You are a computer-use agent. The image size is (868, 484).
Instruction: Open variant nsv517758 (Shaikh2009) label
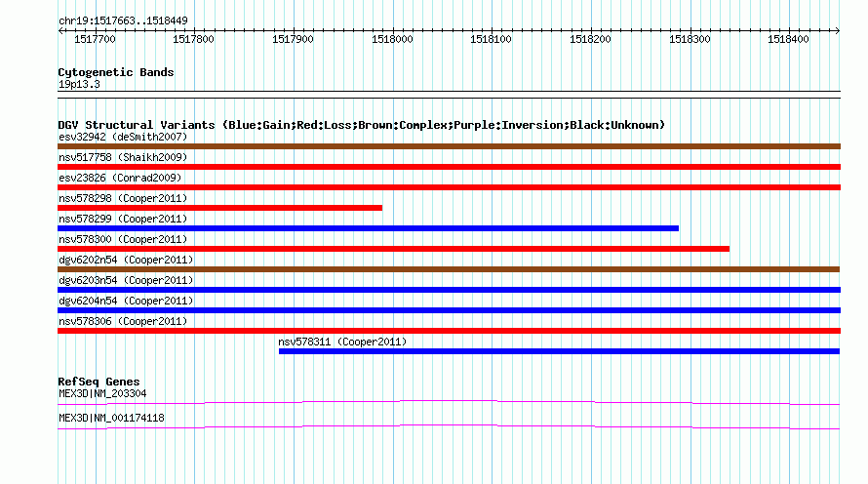point(123,157)
